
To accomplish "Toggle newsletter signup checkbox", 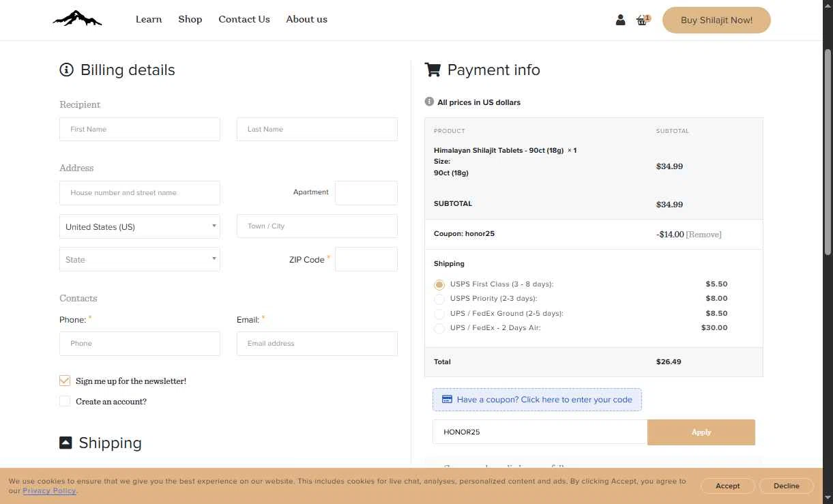I will pos(65,381).
